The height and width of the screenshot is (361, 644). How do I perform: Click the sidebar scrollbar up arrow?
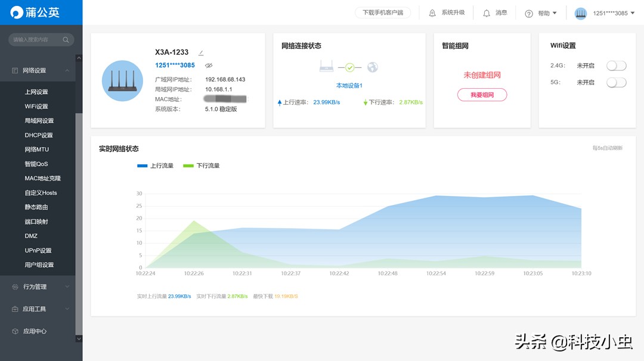pyautogui.click(x=79, y=58)
